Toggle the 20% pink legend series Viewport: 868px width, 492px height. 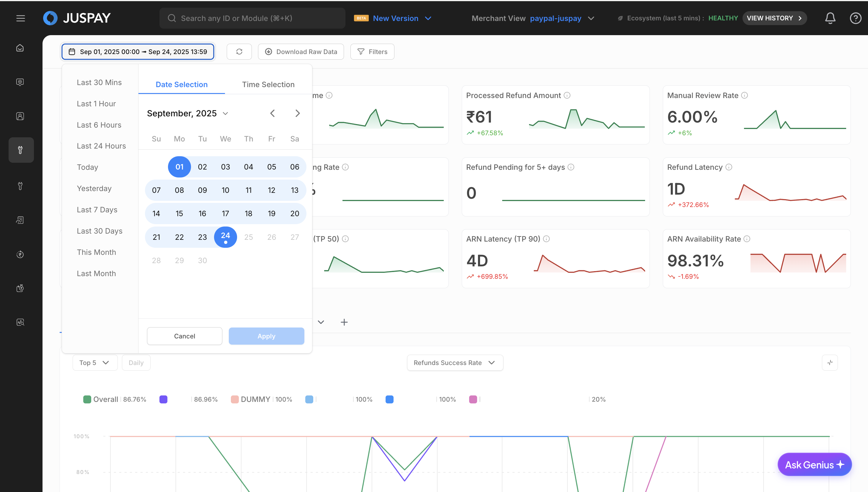coord(473,399)
